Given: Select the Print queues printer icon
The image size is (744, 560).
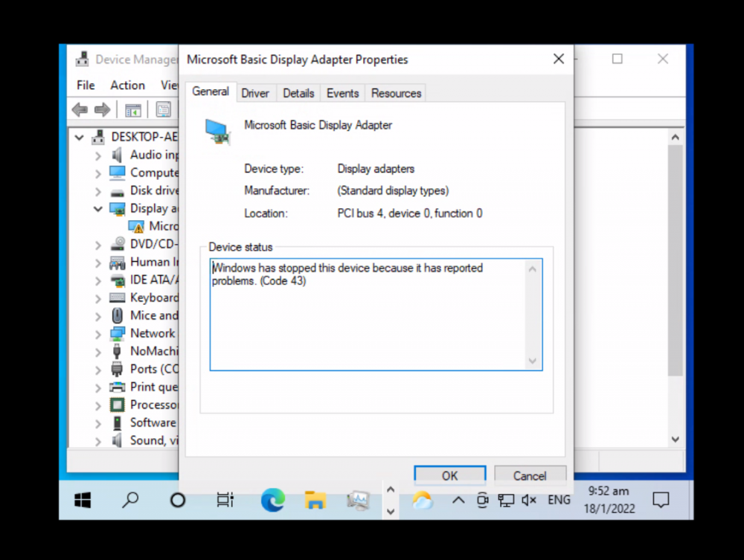Looking at the screenshot, I should (118, 387).
